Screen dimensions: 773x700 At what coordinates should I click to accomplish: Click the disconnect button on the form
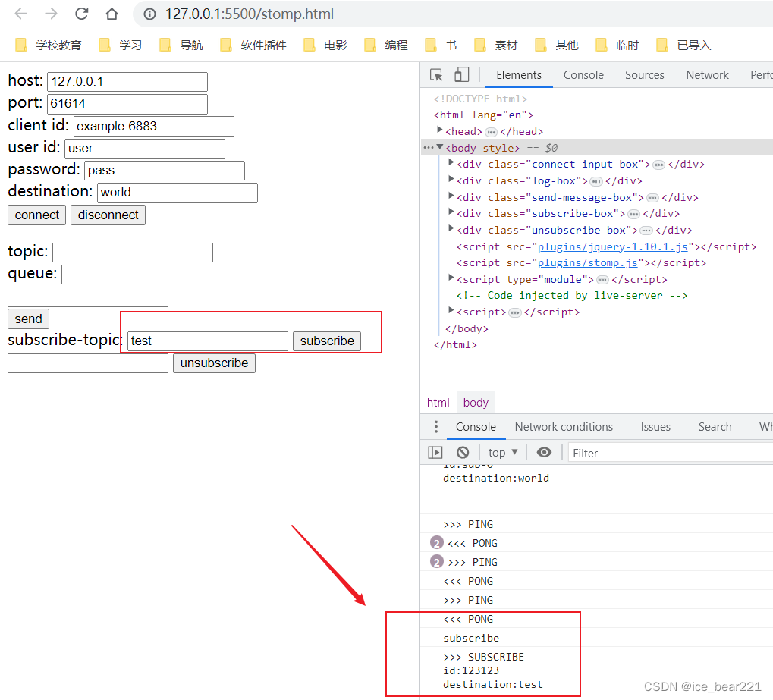108,215
